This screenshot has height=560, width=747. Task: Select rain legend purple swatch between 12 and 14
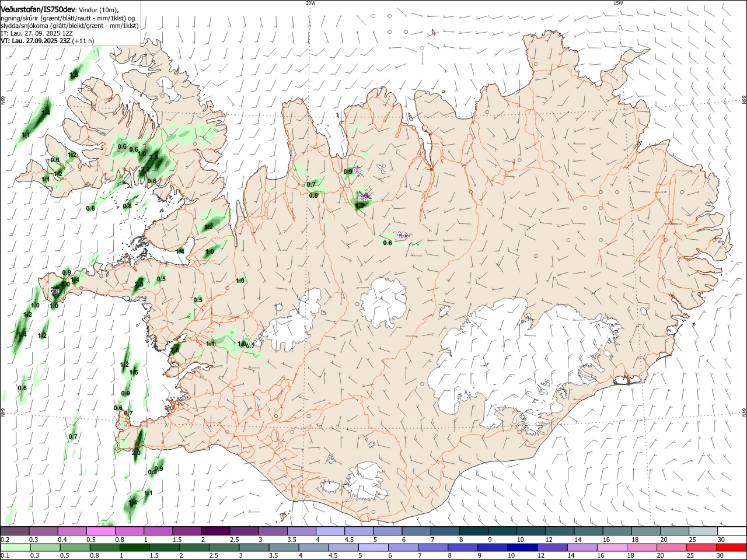click(x=554, y=547)
